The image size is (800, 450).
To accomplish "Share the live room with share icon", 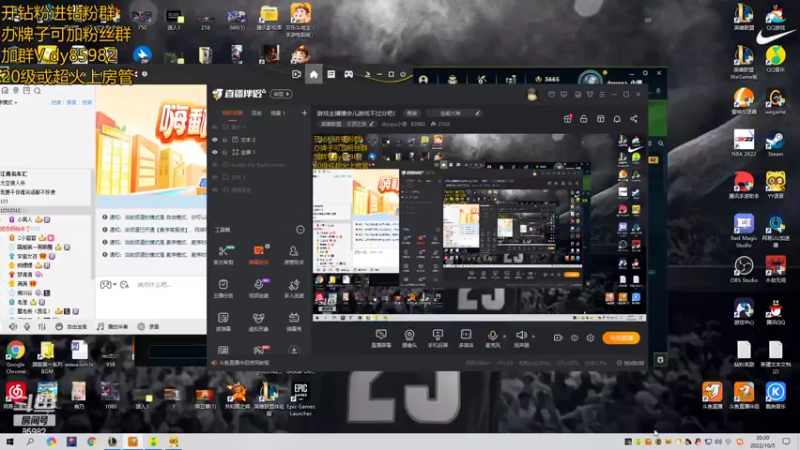I will 634,119.
